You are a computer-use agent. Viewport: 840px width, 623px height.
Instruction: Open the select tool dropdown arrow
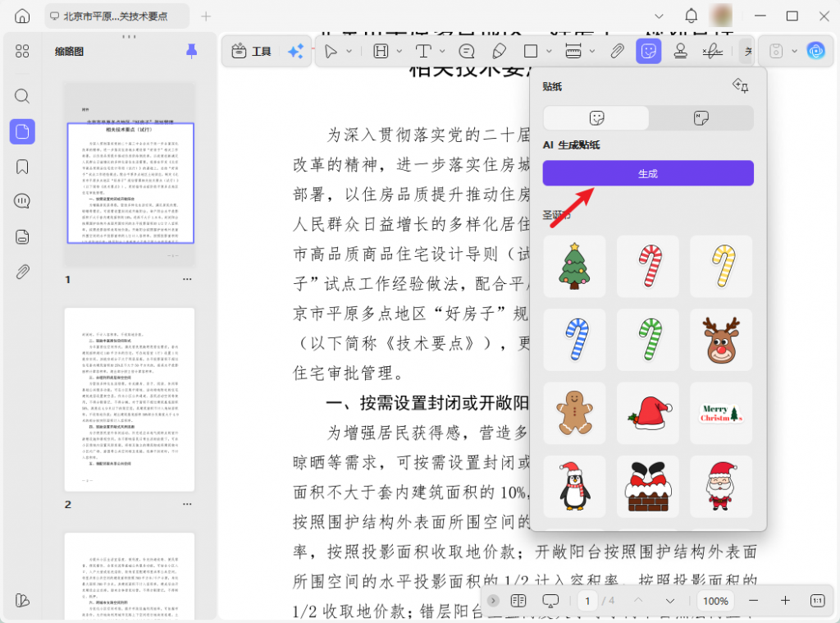pos(349,51)
